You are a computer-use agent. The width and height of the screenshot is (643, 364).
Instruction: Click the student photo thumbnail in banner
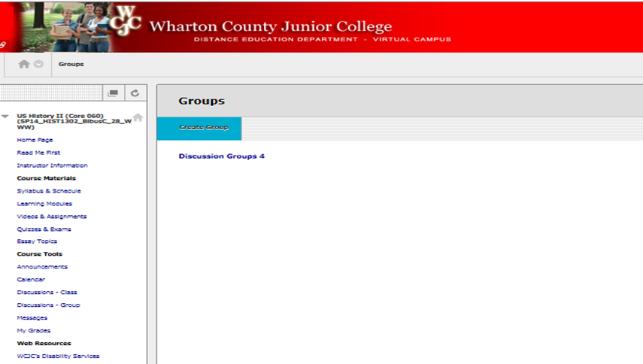click(x=65, y=27)
